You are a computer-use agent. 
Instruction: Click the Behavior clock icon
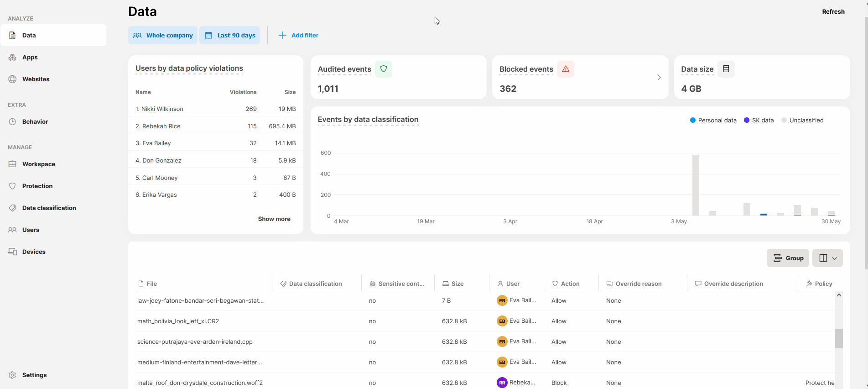click(x=12, y=121)
